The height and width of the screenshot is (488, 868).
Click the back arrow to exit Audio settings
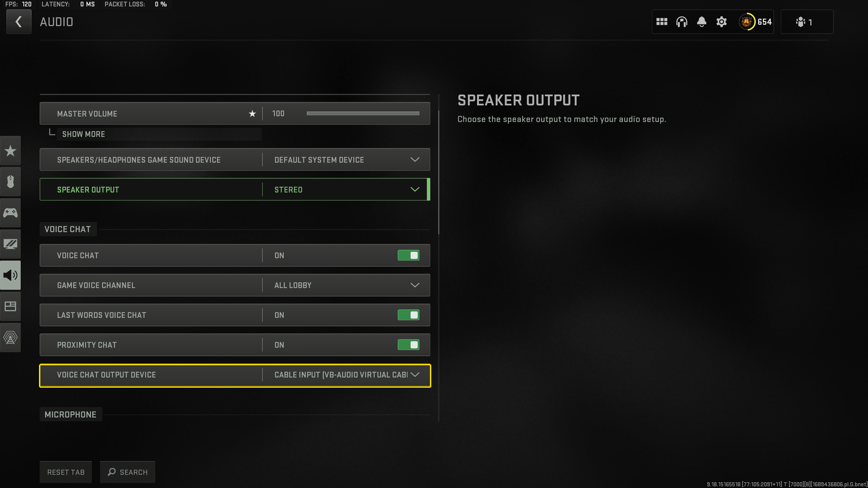19,22
